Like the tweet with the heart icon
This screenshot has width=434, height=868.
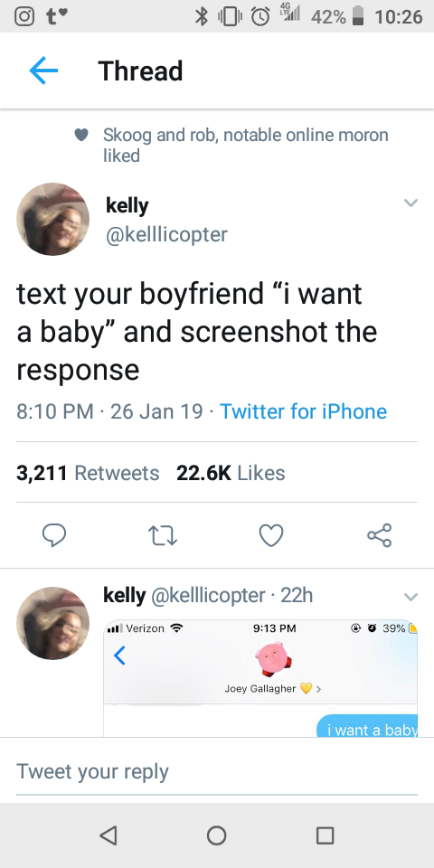271,535
